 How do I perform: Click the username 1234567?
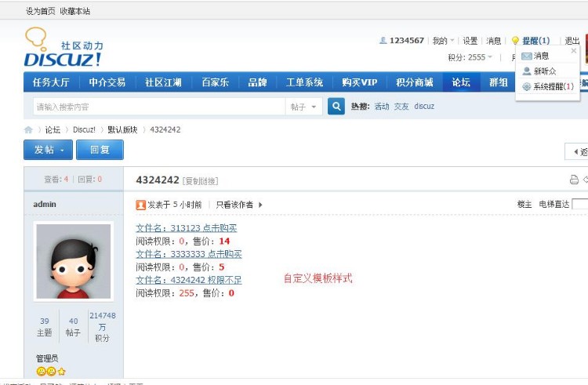tap(406, 41)
